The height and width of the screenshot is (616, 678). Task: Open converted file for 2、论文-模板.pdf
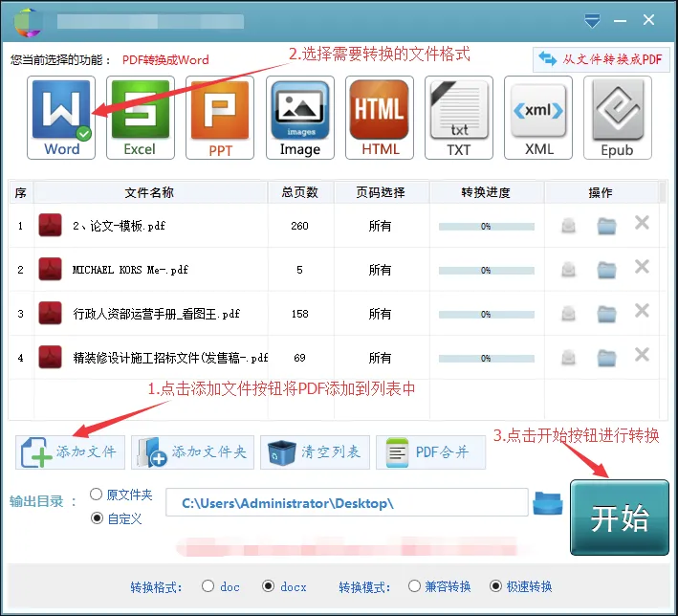point(569,226)
